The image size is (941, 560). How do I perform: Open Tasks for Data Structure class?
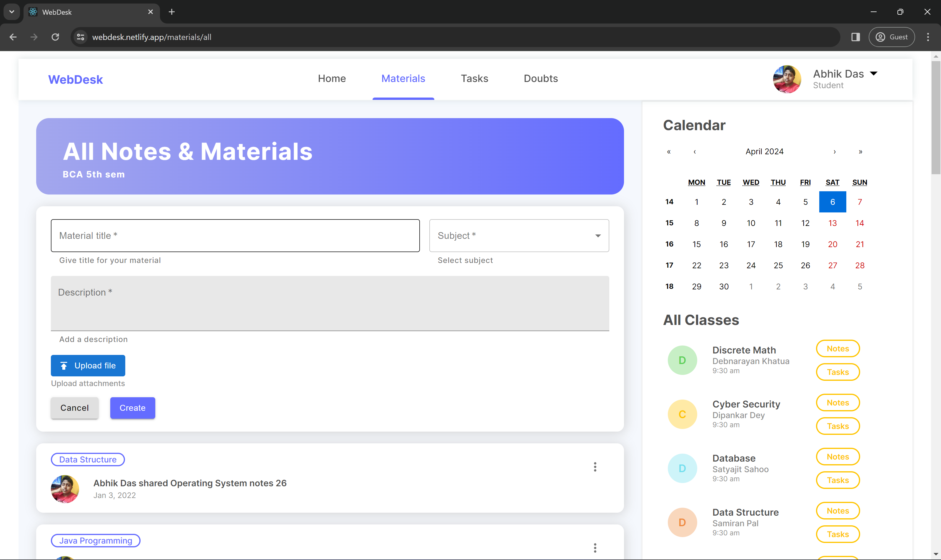(x=838, y=534)
